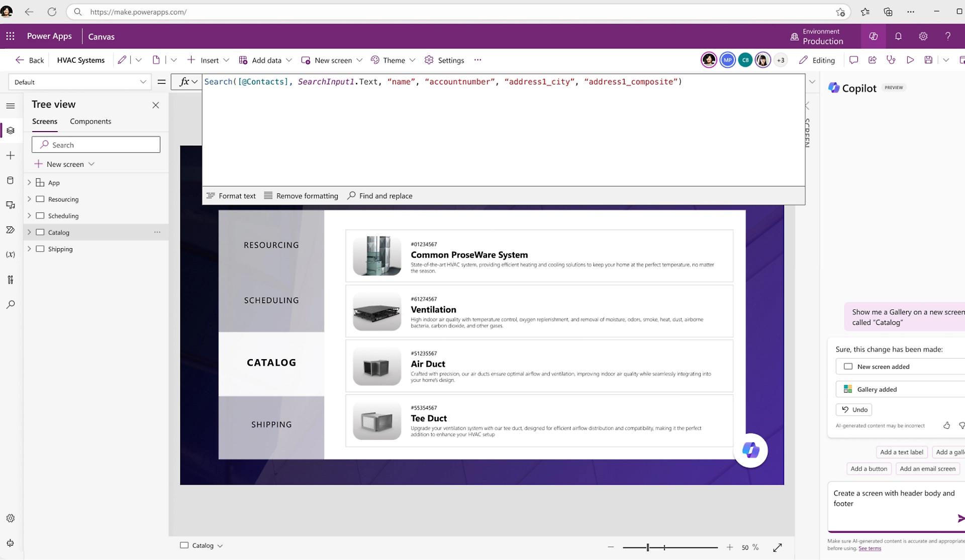The height and width of the screenshot is (560, 965).
Task: Open the notifications bell icon
Action: point(898,36)
